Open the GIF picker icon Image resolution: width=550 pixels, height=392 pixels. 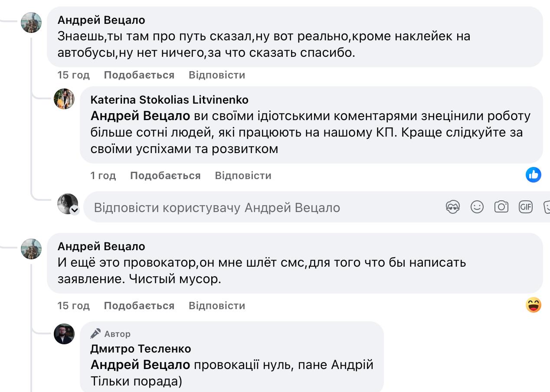click(526, 207)
